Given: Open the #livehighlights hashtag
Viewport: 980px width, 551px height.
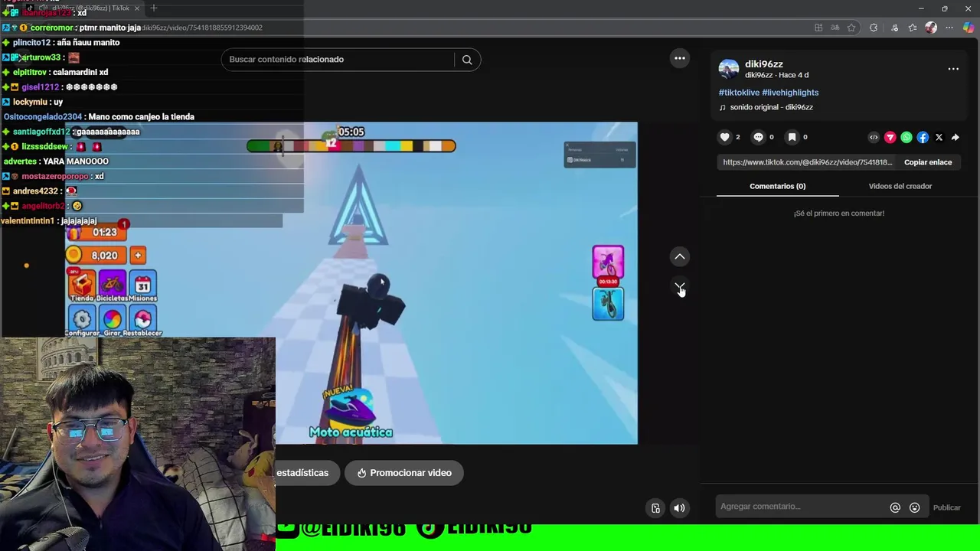Looking at the screenshot, I should point(790,93).
